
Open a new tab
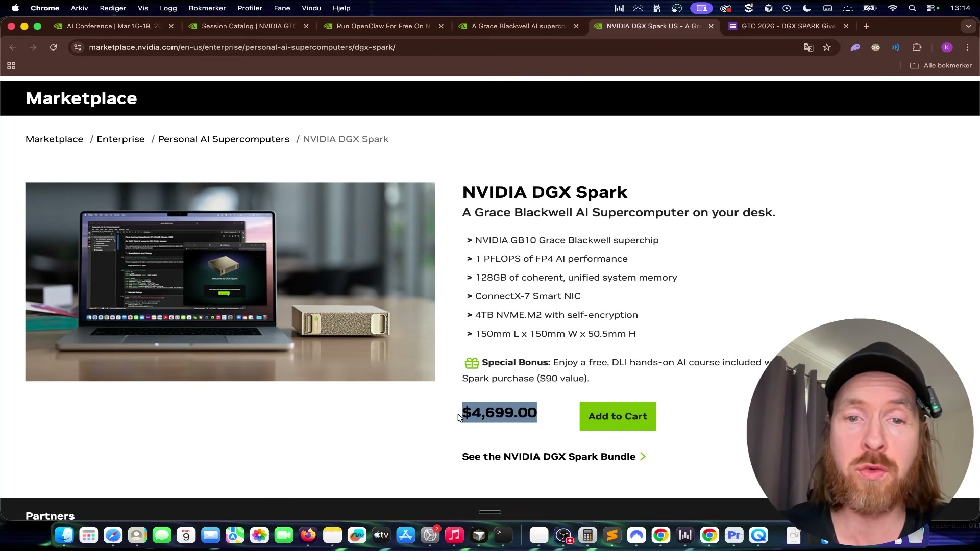coord(866,26)
